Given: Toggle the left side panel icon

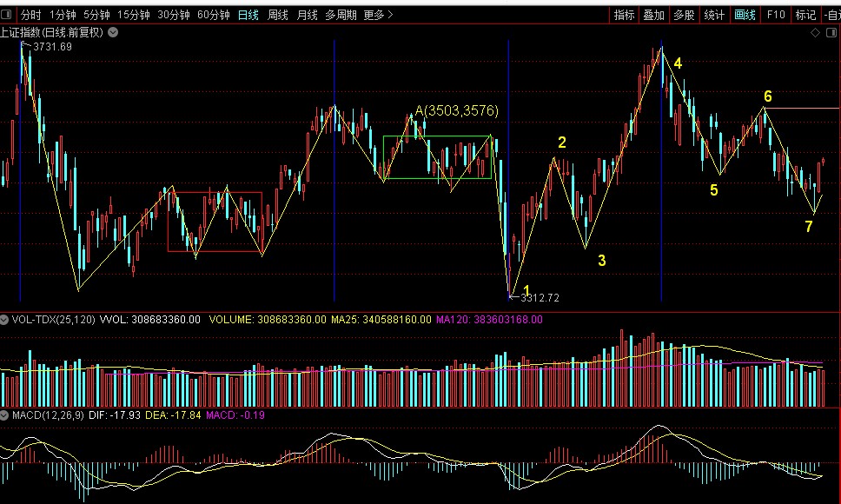Looking at the screenshot, I should pos(7,15).
